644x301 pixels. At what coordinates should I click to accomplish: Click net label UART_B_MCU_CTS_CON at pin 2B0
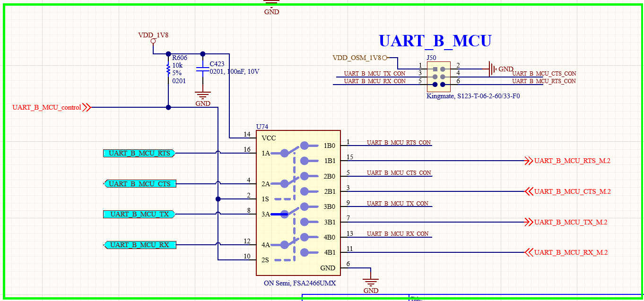[399, 173]
